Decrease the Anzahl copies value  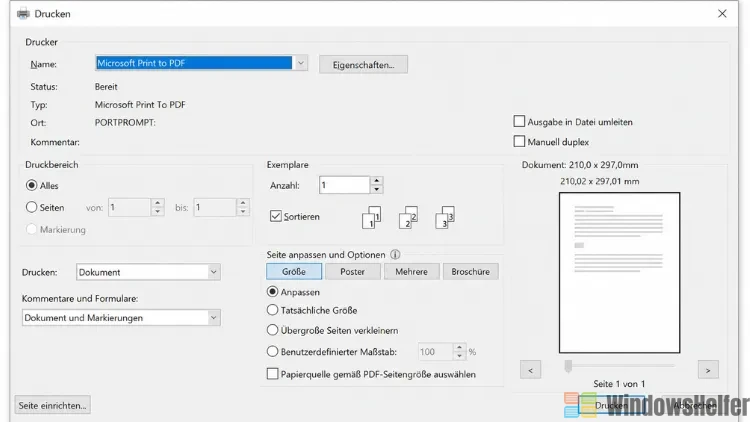tap(376, 189)
